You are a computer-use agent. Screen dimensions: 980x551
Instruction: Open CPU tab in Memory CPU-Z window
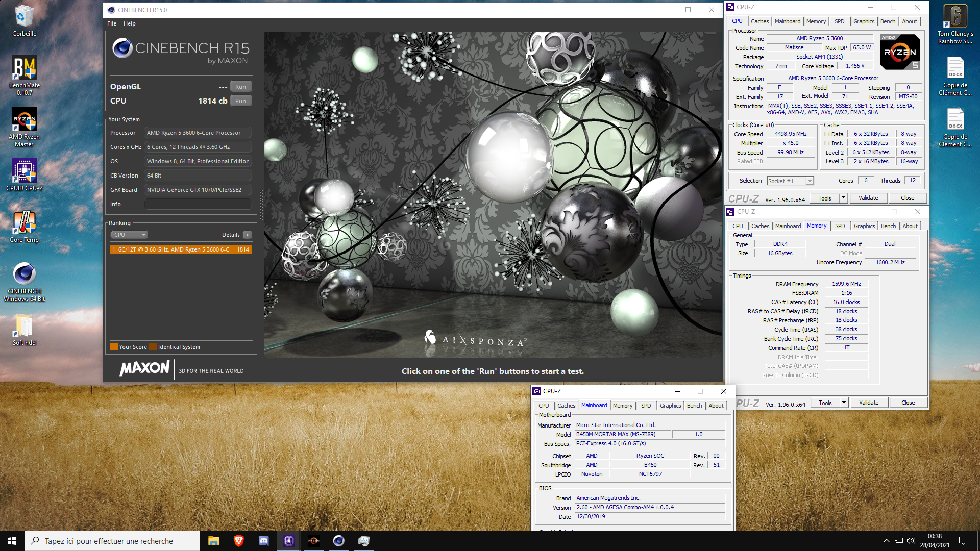pos(738,226)
